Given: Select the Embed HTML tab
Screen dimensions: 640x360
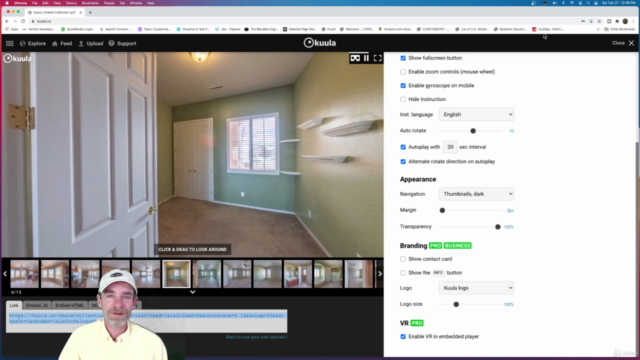Looking at the screenshot, I should pyautogui.click(x=69, y=305).
